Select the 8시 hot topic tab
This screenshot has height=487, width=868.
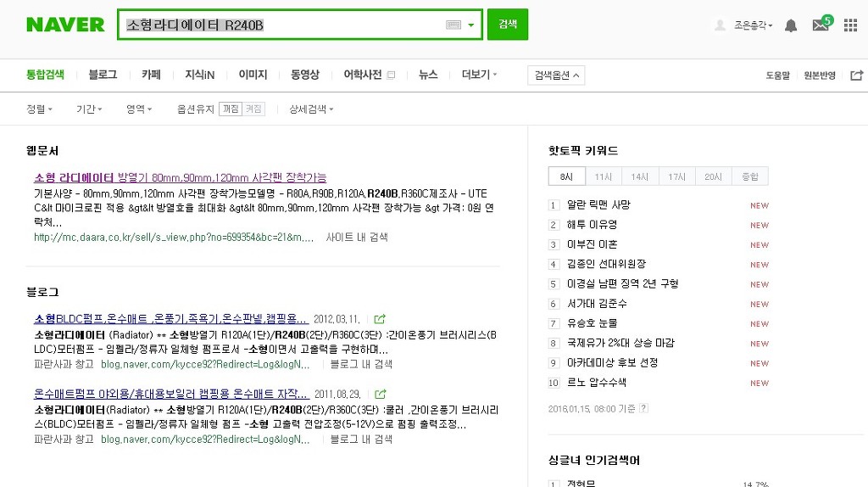[x=566, y=176]
